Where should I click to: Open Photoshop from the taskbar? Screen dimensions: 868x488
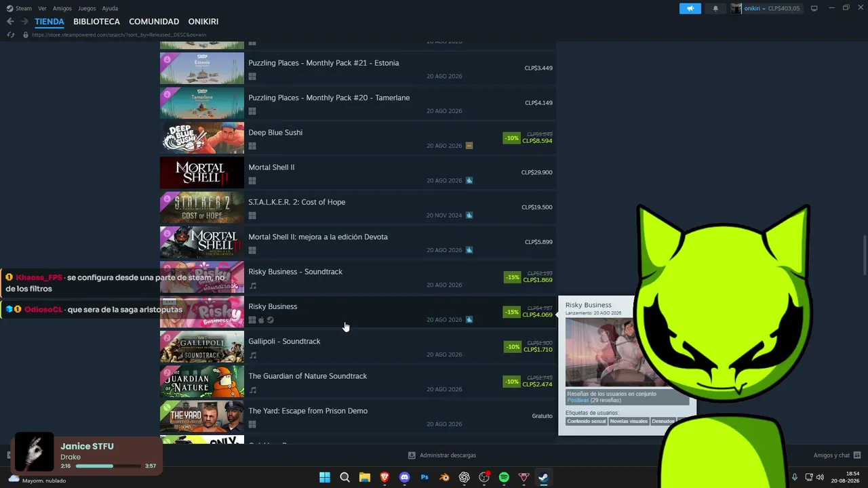[425, 477]
